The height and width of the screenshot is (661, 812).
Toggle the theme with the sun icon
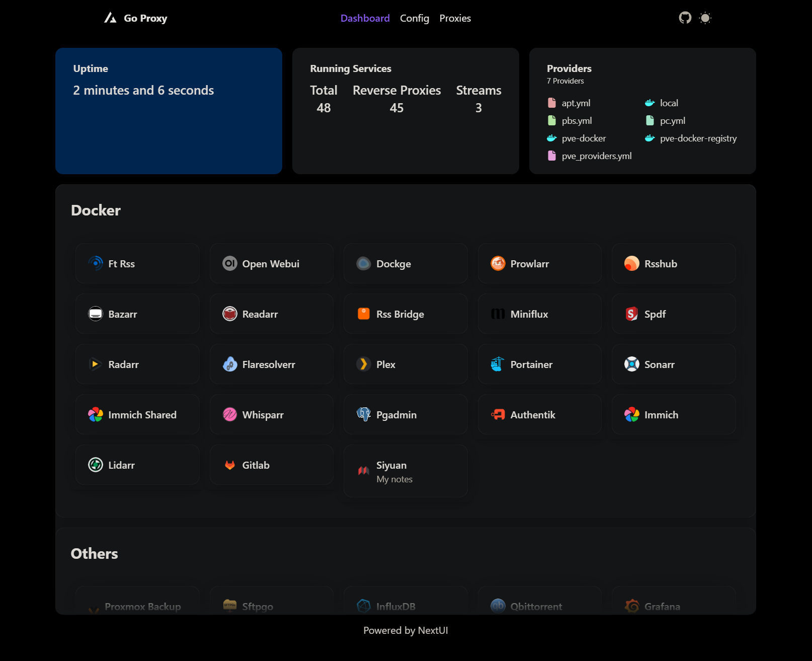point(705,18)
